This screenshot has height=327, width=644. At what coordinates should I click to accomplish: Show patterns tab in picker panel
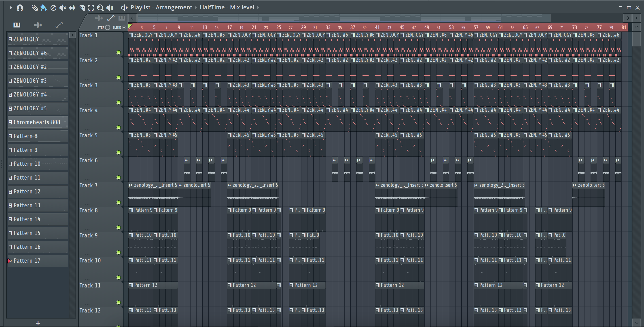(x=17, y=25)
